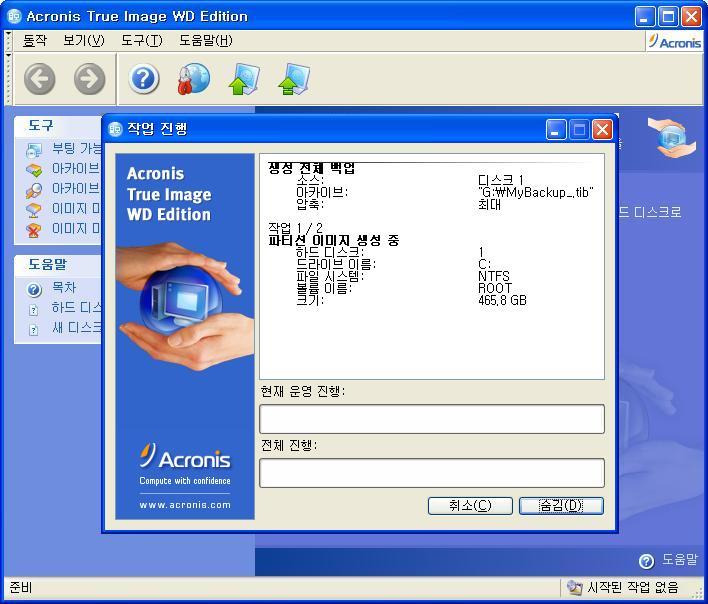
Task: Click the 전체 진행 progress bar
Action: click(x=432, y=473)
